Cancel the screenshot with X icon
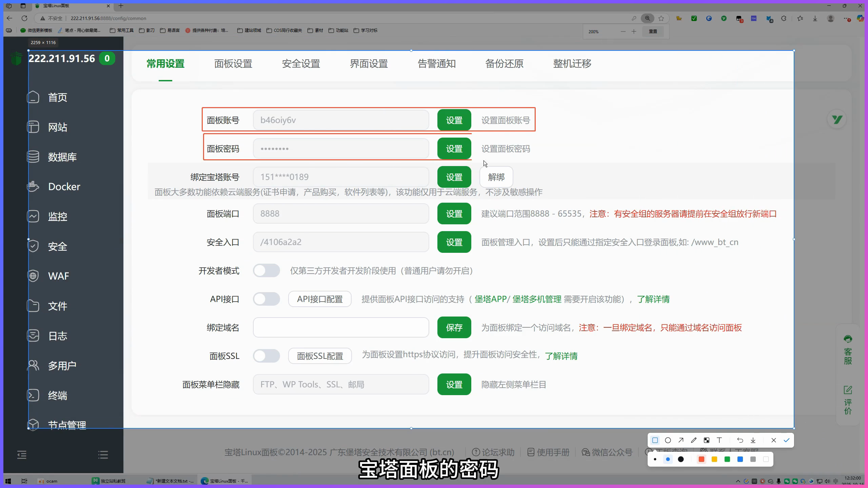This screenshot has width=868, height=488. point(773,440)
